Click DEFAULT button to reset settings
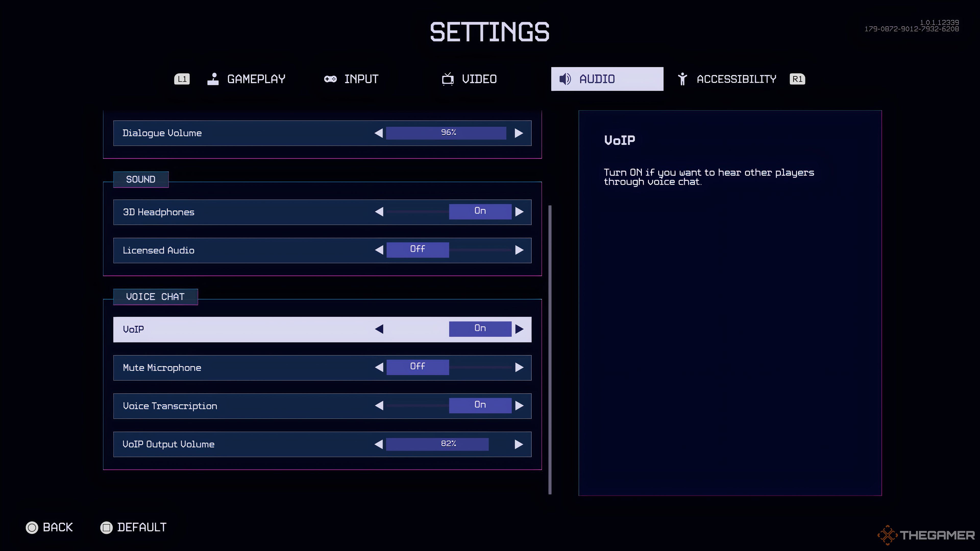 133,528
